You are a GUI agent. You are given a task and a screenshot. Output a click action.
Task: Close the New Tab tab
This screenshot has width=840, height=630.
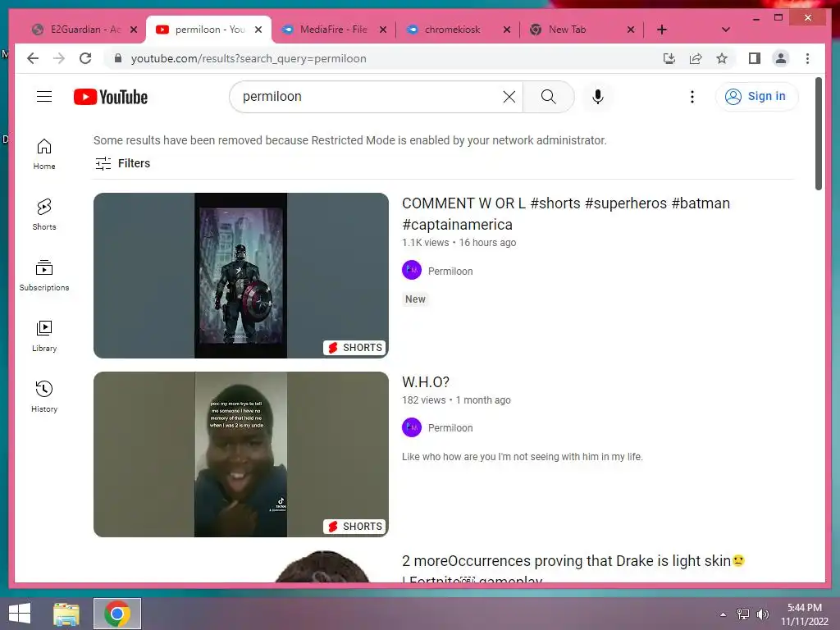631,30
